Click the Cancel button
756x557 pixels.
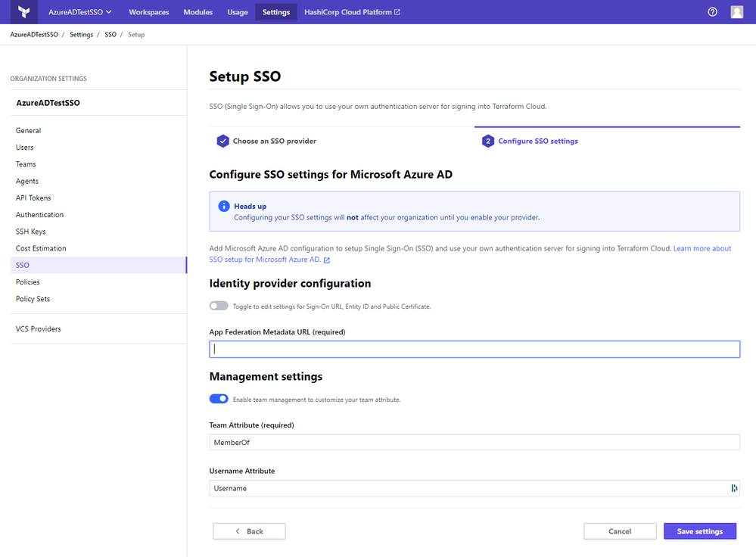coord(620,531)
